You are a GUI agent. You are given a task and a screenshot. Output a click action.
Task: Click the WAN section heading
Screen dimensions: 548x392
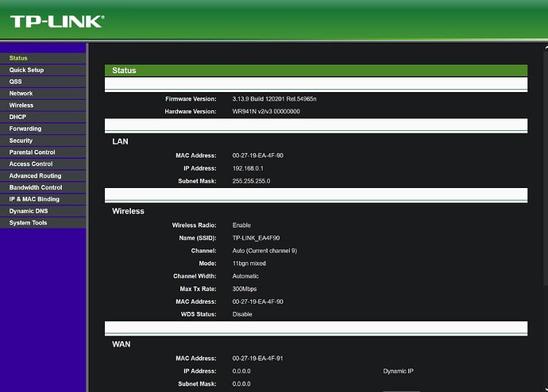point(121,344)
